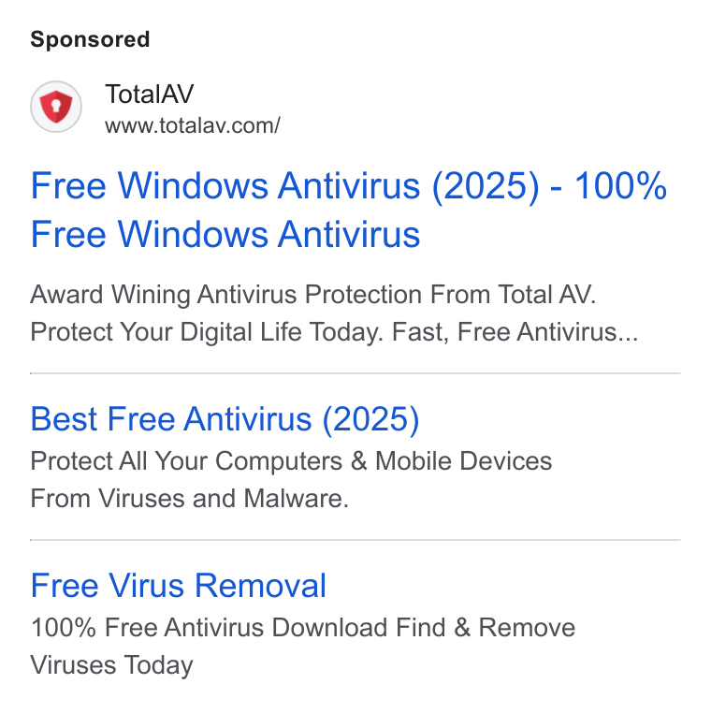Click the 100% text in the main headline

tap(620, 186)
